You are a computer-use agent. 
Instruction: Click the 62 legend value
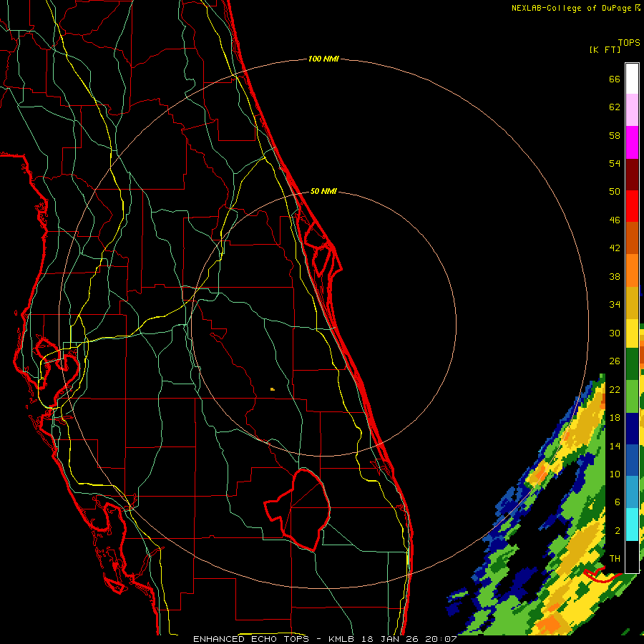pyautogui.click(x=615, y=107)
